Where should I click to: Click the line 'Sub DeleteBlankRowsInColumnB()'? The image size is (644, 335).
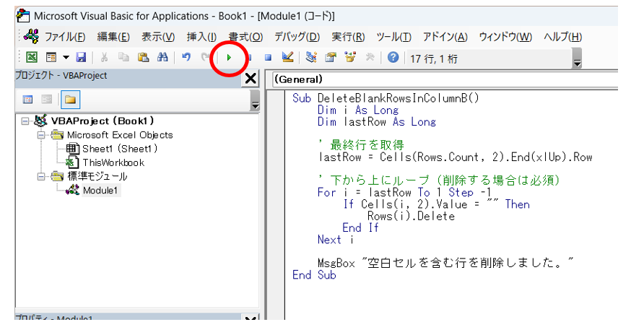click(386, 98)
